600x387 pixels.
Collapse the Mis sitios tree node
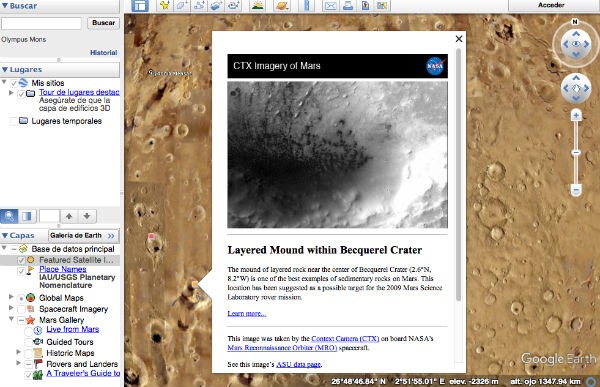[4, 82]
